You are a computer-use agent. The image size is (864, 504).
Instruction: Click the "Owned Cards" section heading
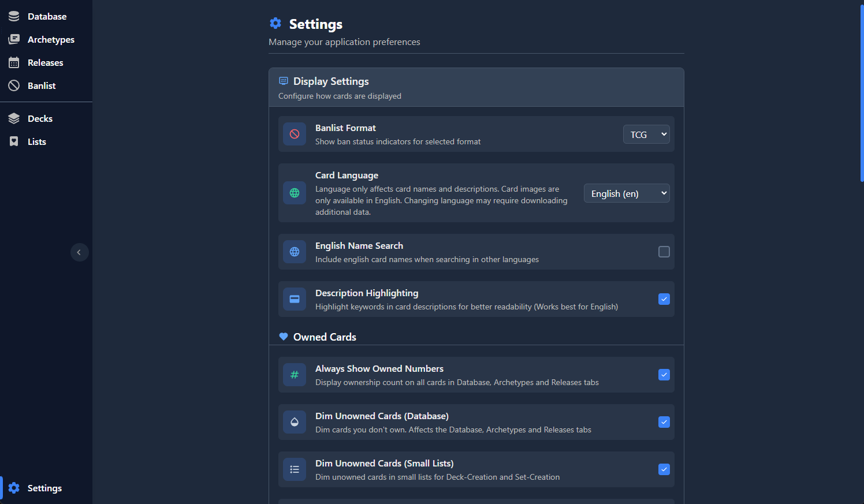click(x=325, y=337)
